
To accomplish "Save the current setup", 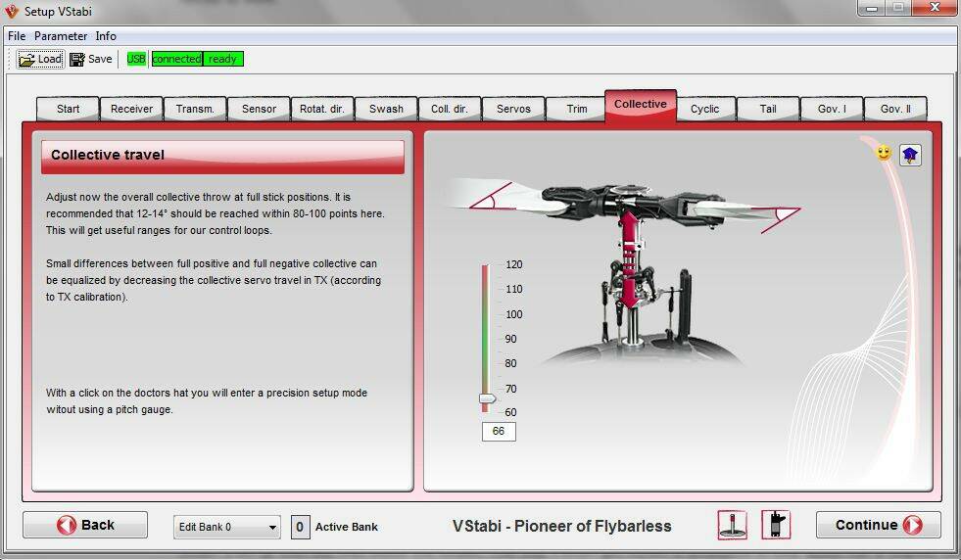I will [91, 59].
